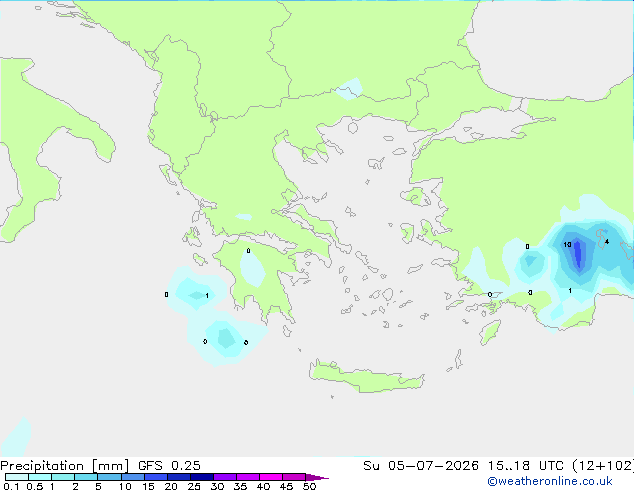Pick the 15–20 mm blue legend swatch

[156, 477]
